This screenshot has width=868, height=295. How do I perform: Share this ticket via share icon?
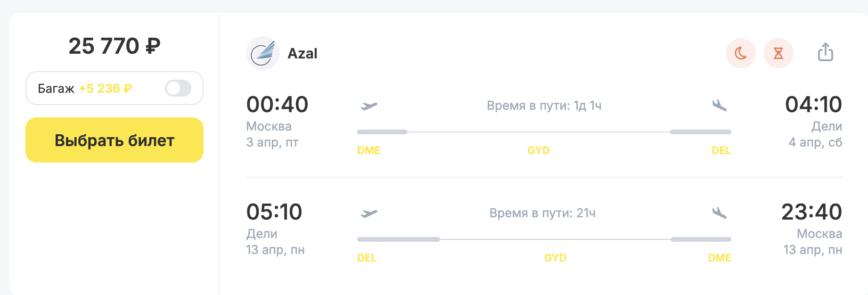[825, 52]
